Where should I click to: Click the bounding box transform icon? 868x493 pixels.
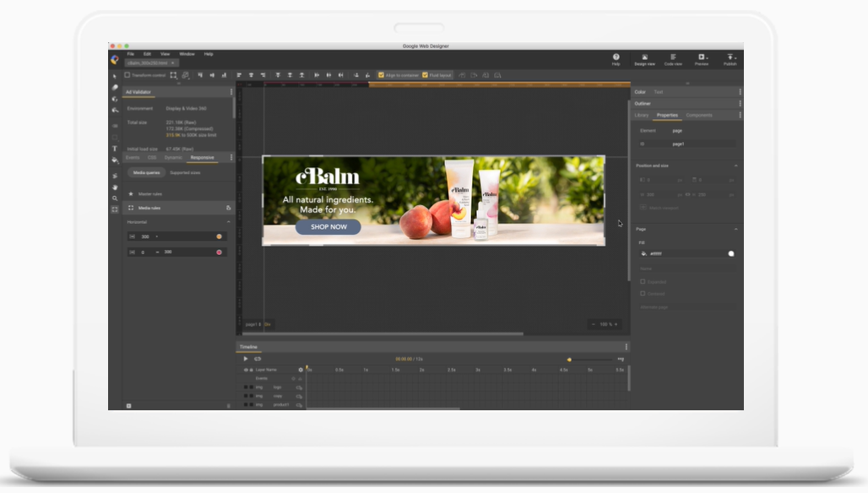click(x=173, y=75)
